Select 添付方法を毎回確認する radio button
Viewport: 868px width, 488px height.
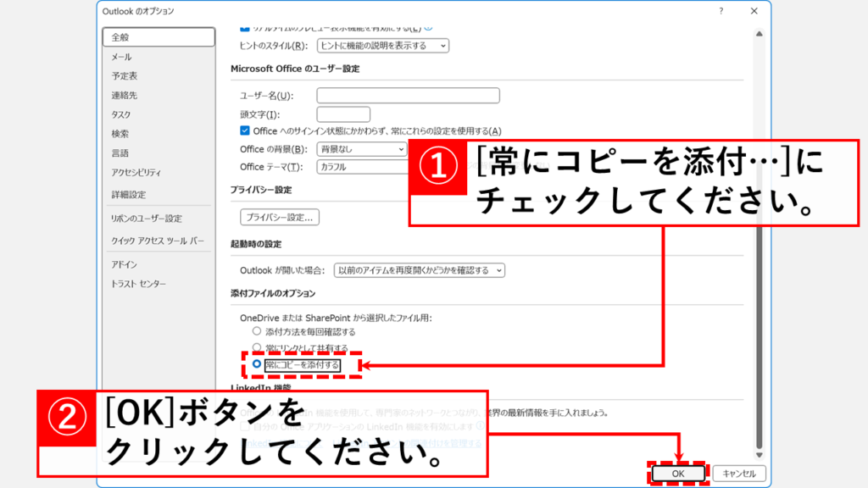pyautogui.click(x=256, y=331)
